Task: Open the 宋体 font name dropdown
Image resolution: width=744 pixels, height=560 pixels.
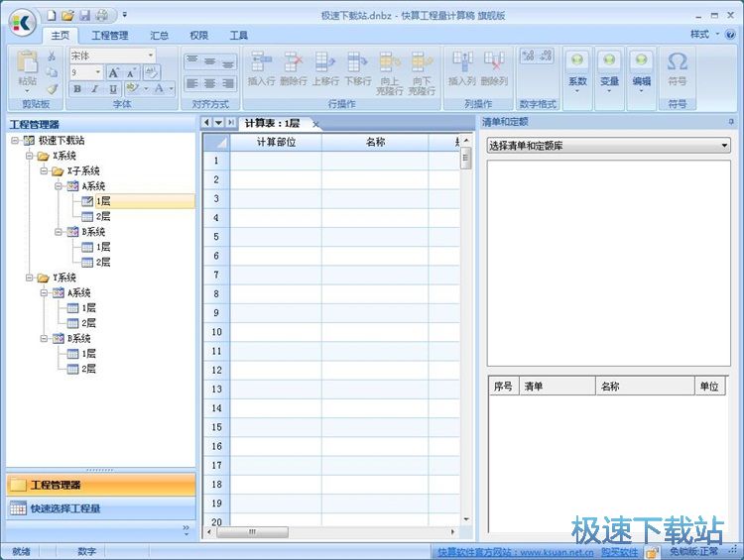Action: (151, 56)
